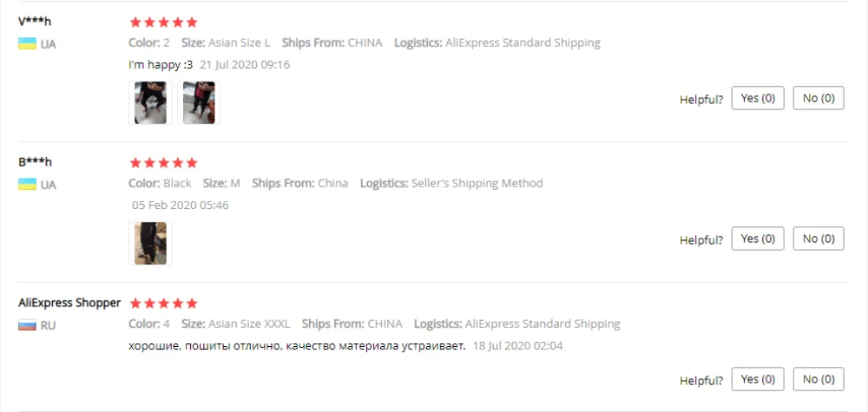868x412 pixels.
Task: Click Ukraine flag icon beside V***h
Action: click(x=27, y=43)
